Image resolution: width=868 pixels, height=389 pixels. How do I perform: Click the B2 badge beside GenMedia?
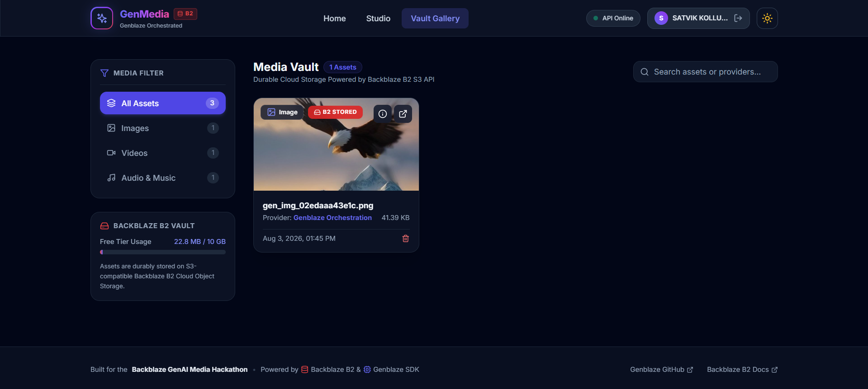[185, 14]
